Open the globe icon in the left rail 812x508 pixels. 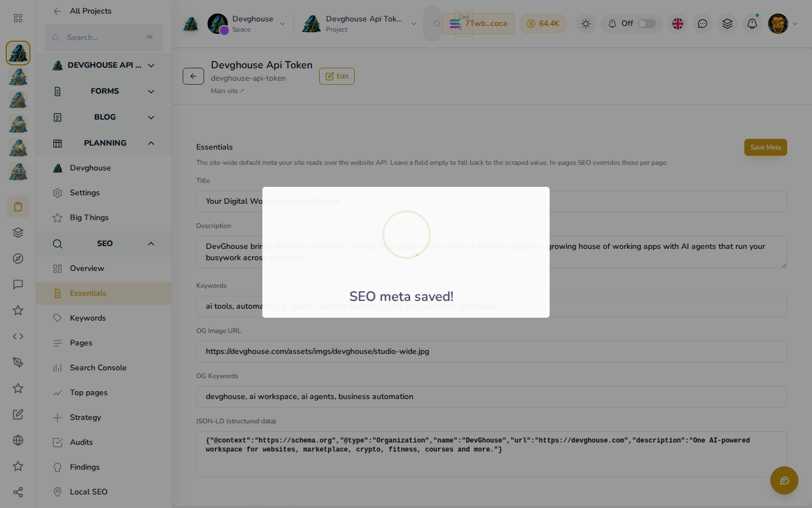(x=18, y=440)
